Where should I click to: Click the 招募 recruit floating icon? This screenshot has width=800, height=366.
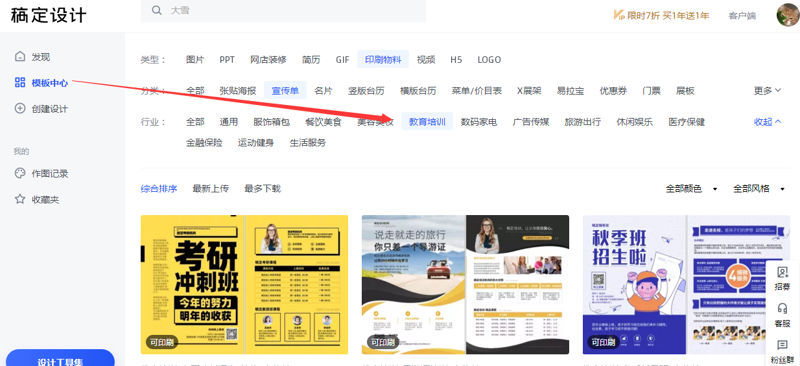(x=782, y=279)
